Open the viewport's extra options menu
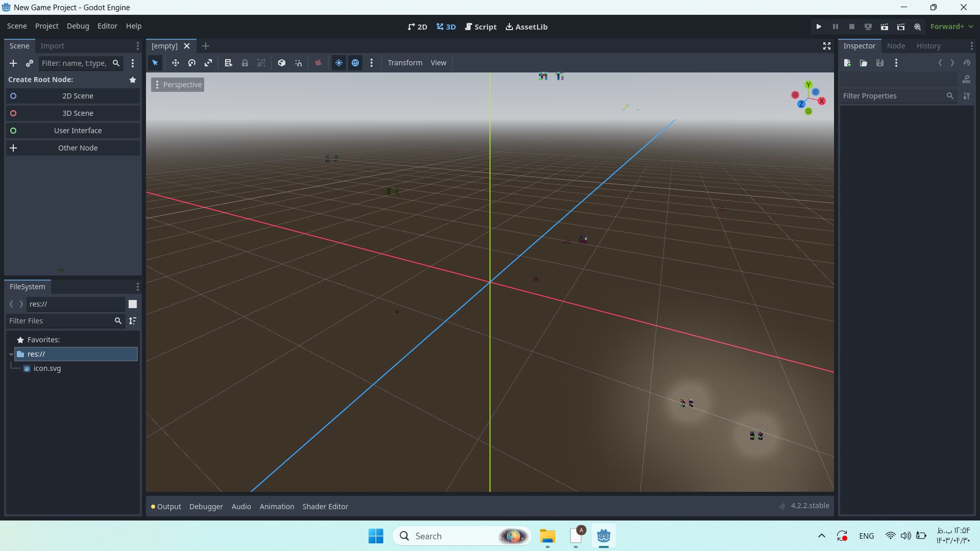Screen dimensions: 980x551 pos(372,63)
